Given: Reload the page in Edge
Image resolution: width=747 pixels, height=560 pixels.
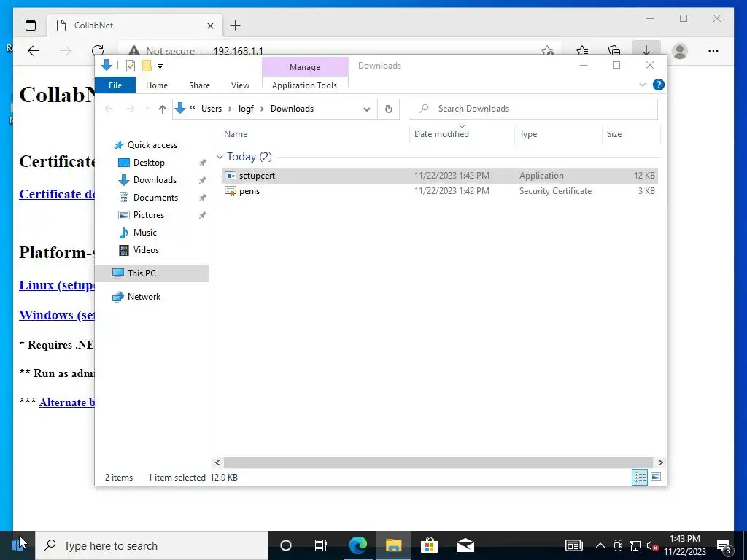Looking at the screenshot, I should (x=98, y=51).
